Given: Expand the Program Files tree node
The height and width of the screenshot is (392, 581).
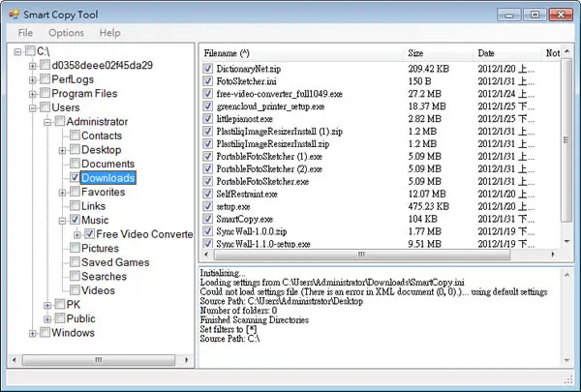Looking at the screenshot, I should (33, 94).
